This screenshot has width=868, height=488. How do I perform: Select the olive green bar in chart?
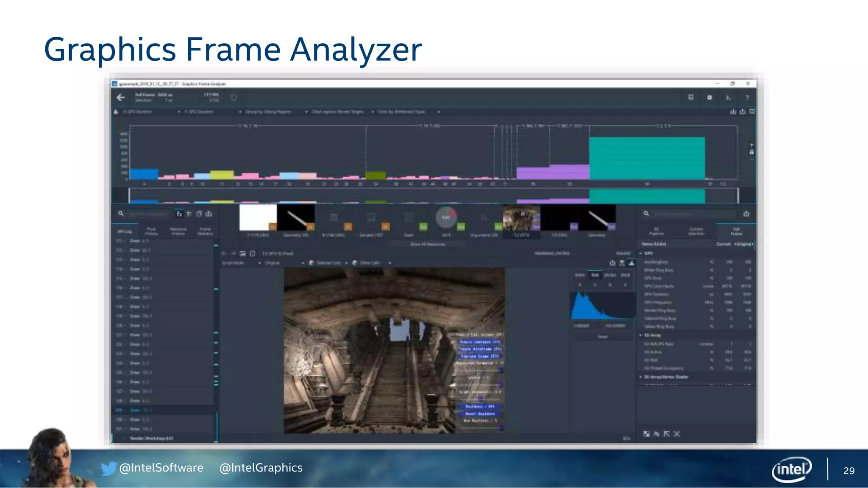pyautogui.click(x=376, y=175)
